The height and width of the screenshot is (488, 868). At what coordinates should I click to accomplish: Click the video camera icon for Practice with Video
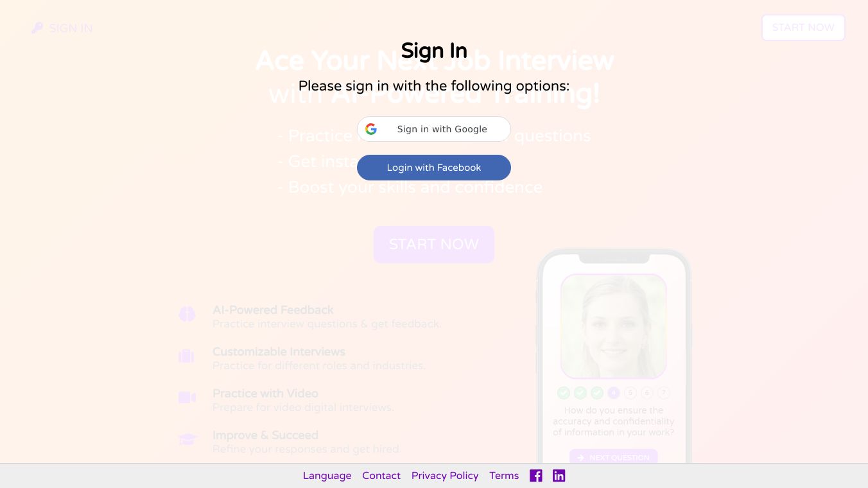(x=187, y=397)
